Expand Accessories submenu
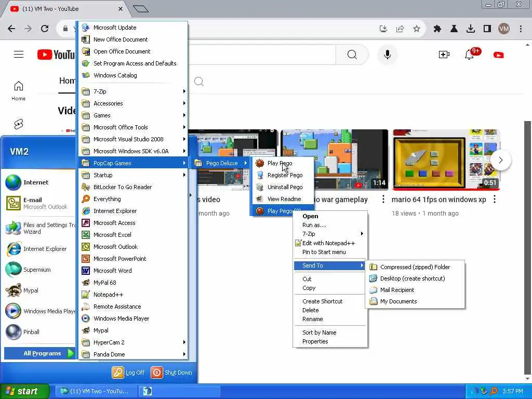The width and height of the screenshot is (532, 399). tap(133, 103)
